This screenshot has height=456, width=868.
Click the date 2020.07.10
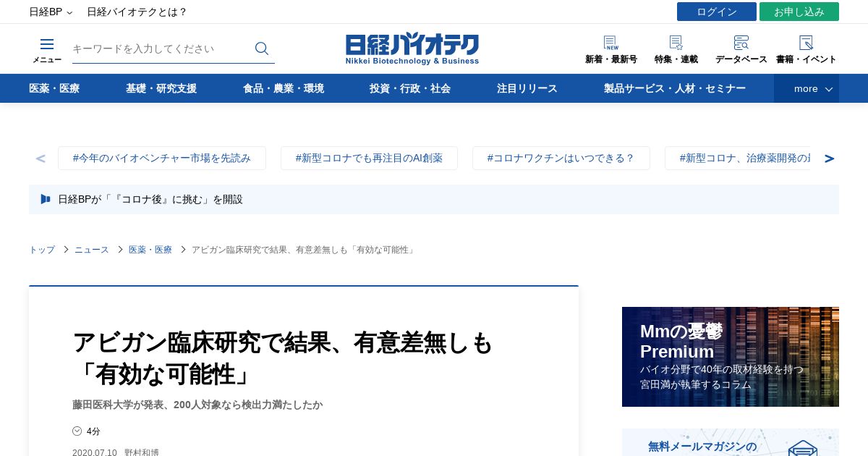pyautogui.click(x=95, y=452)
